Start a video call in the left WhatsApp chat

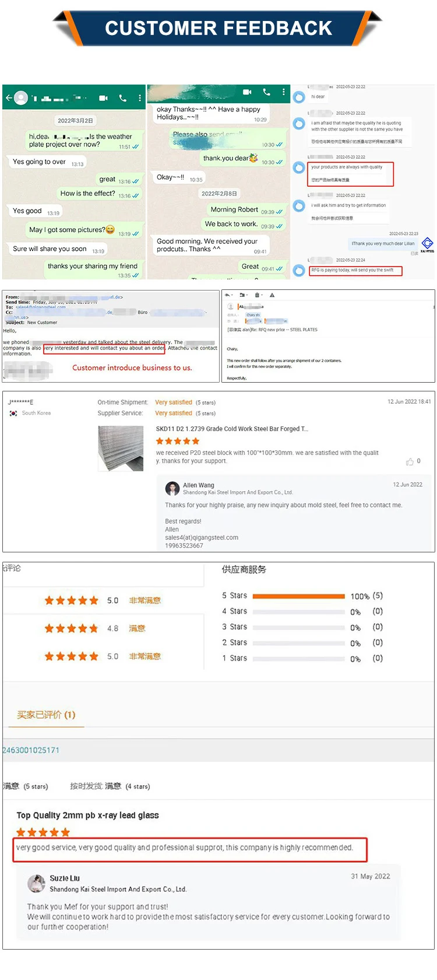tap(103, 98)
